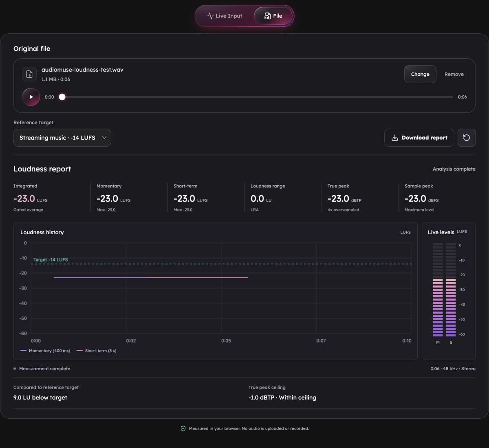Click the playback position slider handle
This screenshot has height=448, width=489.
pyautogui.click(x=62, y=97)
